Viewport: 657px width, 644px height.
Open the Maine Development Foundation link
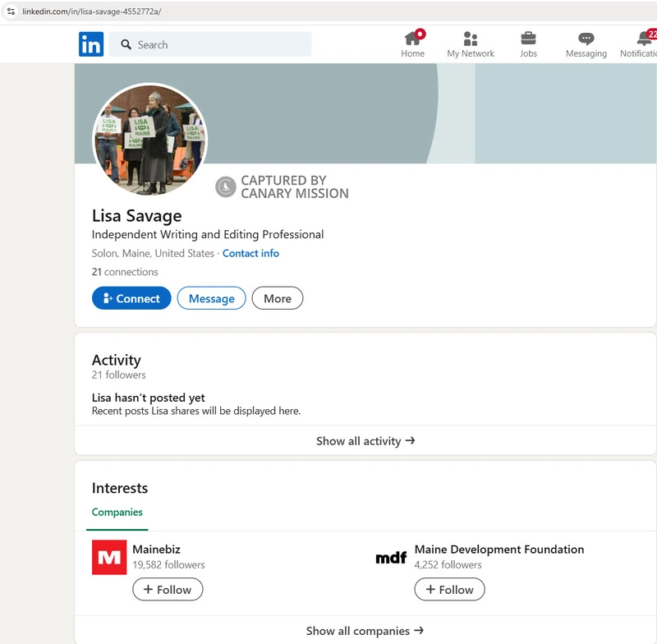click(499, 549)
